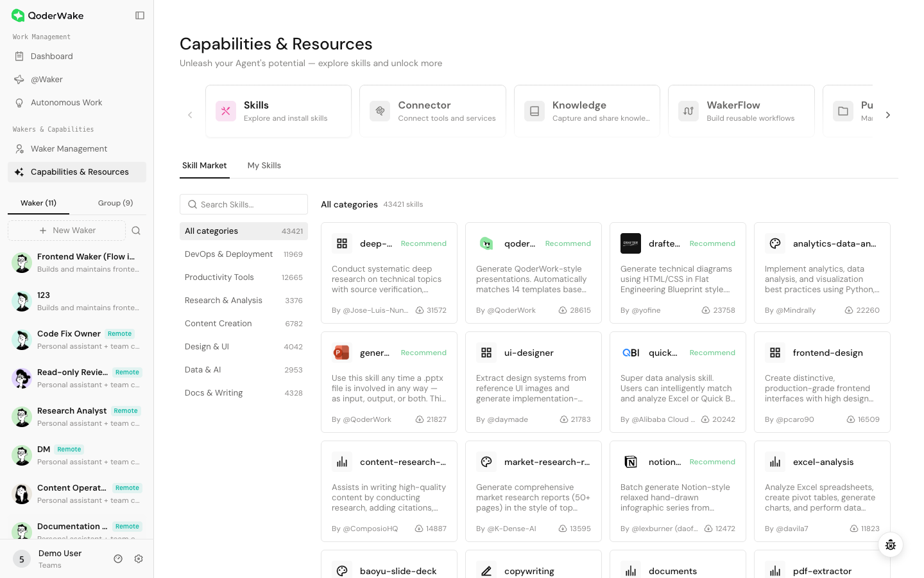924x578 pixels.
Task: Open Dashboard from the sidebar
Action: 77,57
